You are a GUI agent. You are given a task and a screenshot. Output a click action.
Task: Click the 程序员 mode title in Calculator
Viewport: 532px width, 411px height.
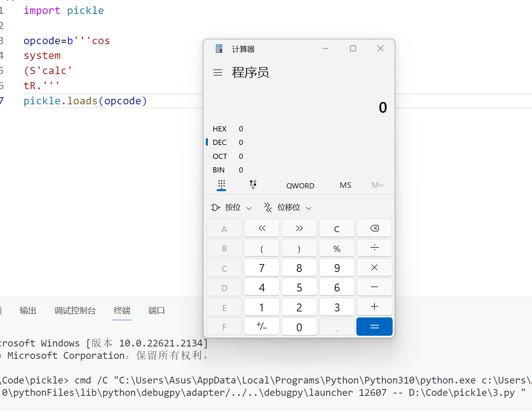pos(250,72)
